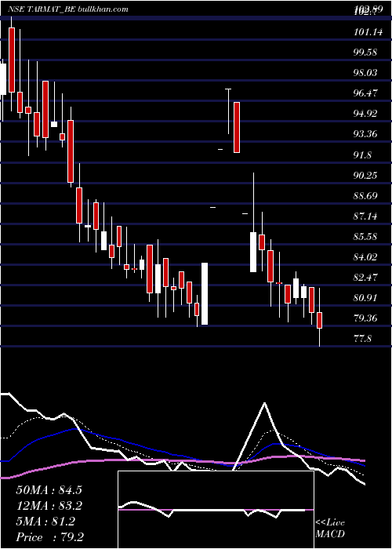The height and width of the screenshot is (549, 392).
Task: Select the Price : 79.2 reading
Action: pos(49,537)
